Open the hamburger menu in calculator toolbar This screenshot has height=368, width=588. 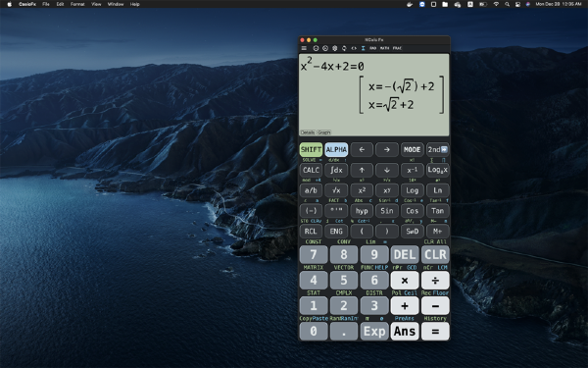(x=304, y=48)
